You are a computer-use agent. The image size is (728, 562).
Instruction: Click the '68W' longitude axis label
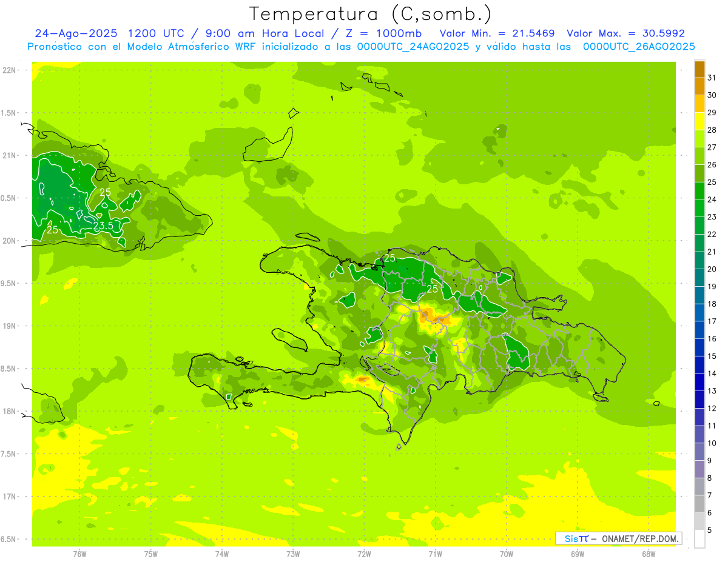(x=649, y=554)
